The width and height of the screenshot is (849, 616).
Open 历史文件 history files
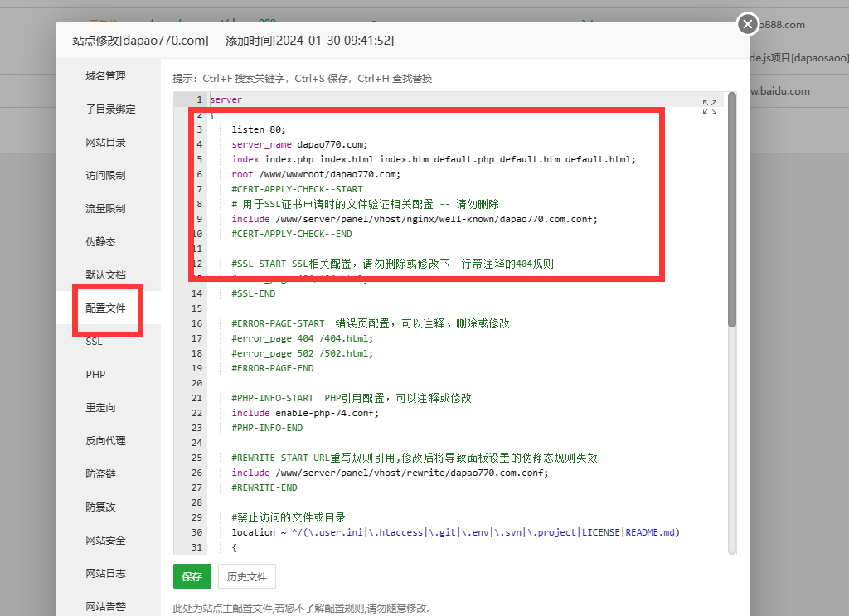pos(247,576)
